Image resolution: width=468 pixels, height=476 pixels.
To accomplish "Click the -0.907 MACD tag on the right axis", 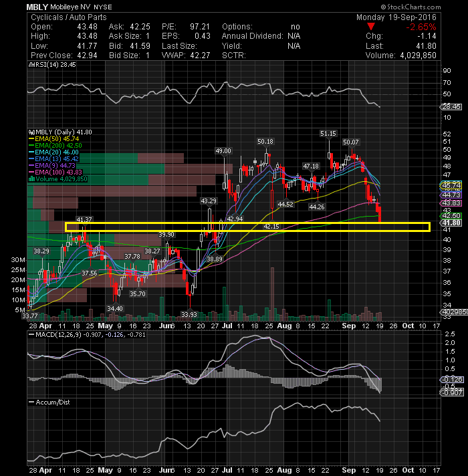I will click(x=452, y=393).
